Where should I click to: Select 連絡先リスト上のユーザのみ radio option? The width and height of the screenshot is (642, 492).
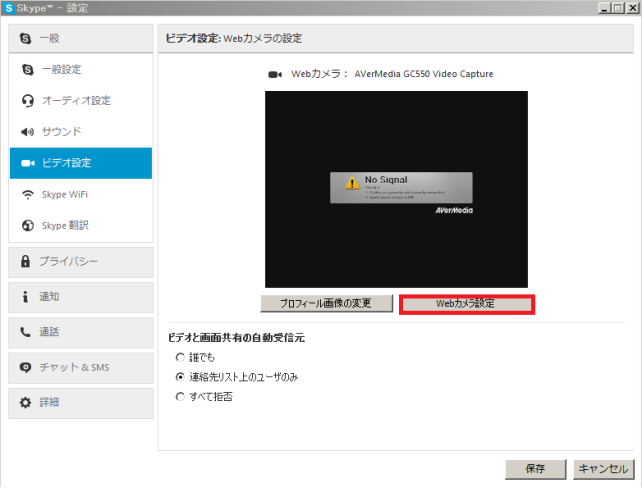(180, 377)
